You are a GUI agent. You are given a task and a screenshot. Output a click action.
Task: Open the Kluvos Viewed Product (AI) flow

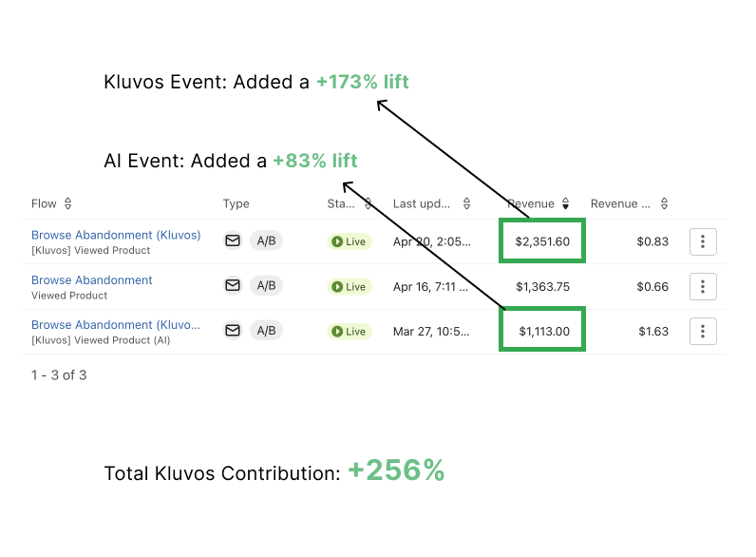pyautogui.click(x=116, y=325)
